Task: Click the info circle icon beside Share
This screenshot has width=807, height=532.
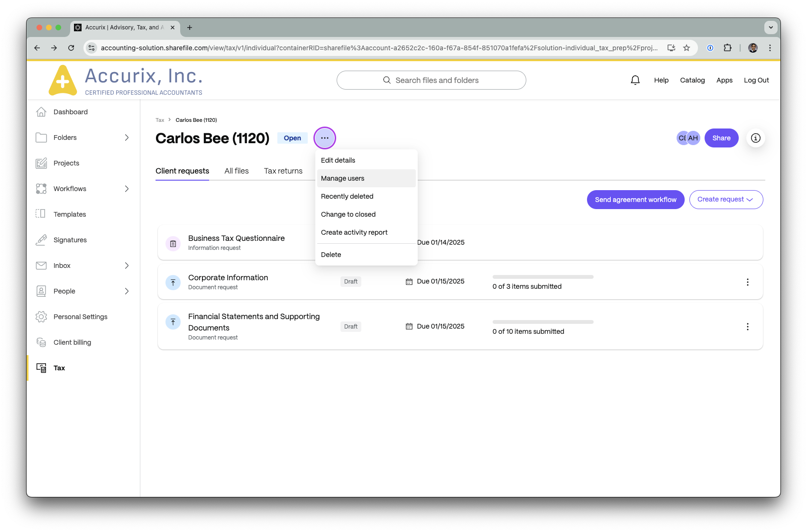Action: pyautogui.click(x=756, y=138)
